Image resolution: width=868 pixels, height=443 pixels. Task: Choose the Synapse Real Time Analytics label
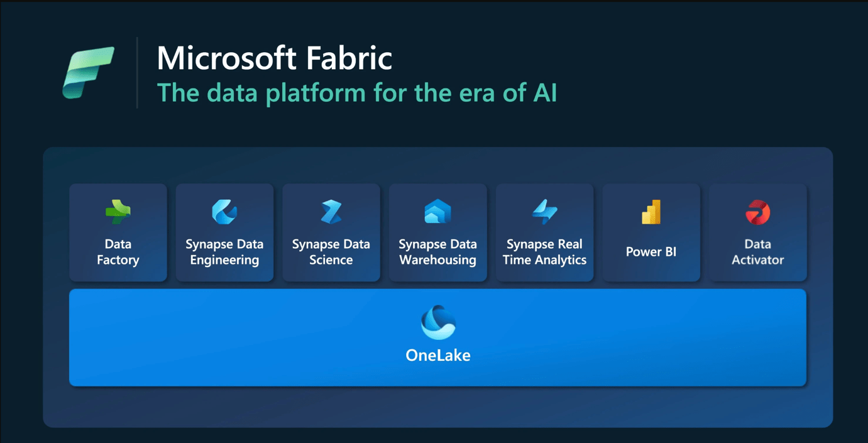coord(544,252)
